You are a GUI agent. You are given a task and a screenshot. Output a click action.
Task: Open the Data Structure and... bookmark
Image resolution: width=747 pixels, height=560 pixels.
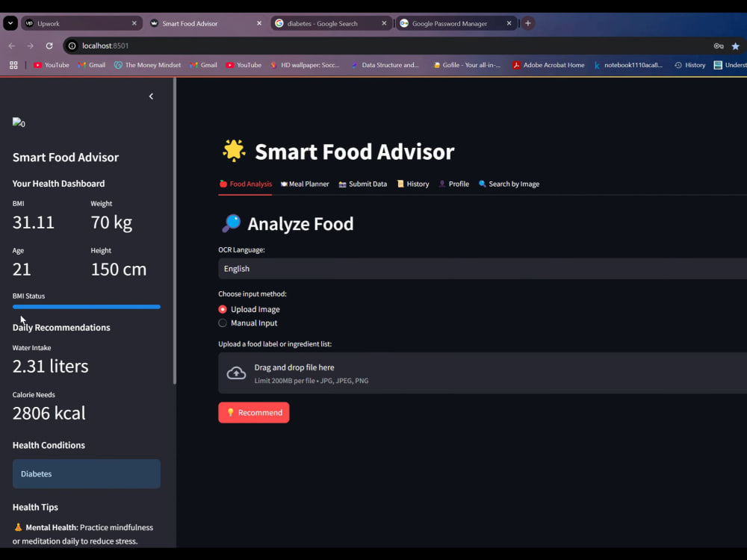[385, 65]
